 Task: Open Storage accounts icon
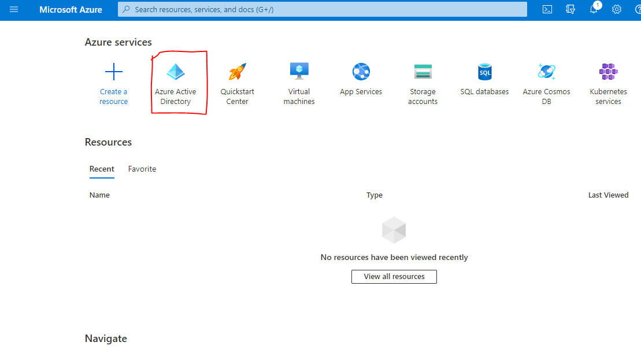click(x=423, y=72)
